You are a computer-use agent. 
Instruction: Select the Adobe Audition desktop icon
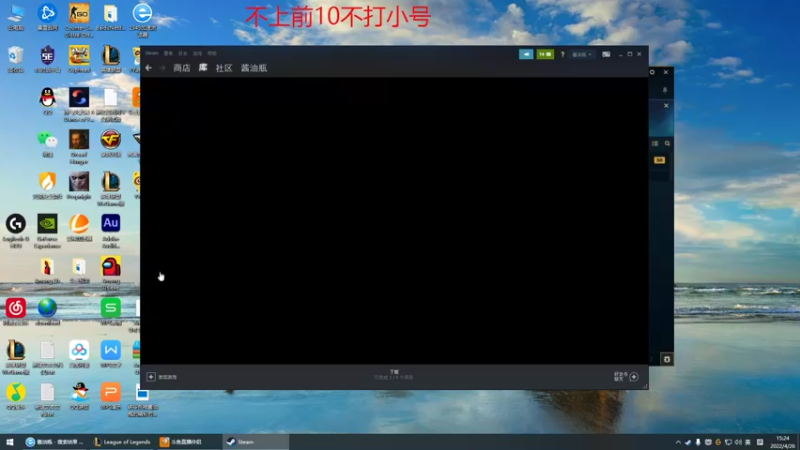point(111,231)
